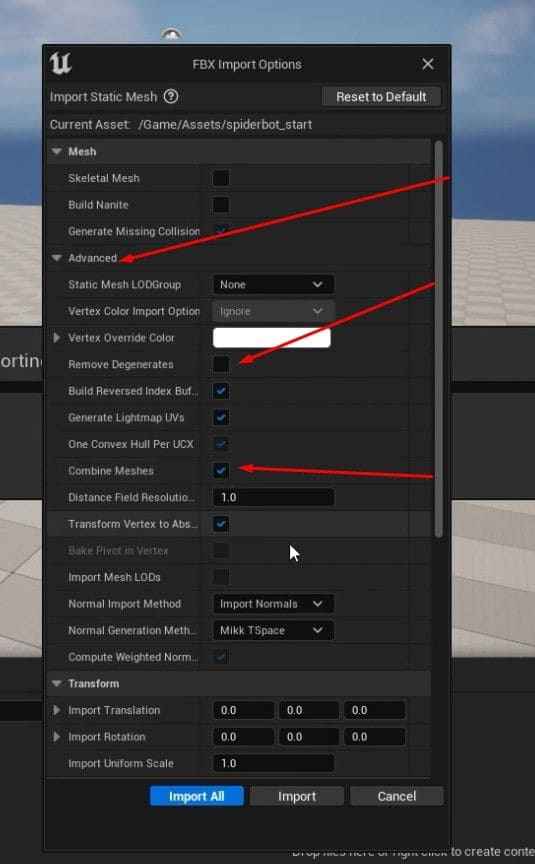Click the white Vertex Override Color swatch
The height and width of the screenshot is (864, 535).
point(272,338)
